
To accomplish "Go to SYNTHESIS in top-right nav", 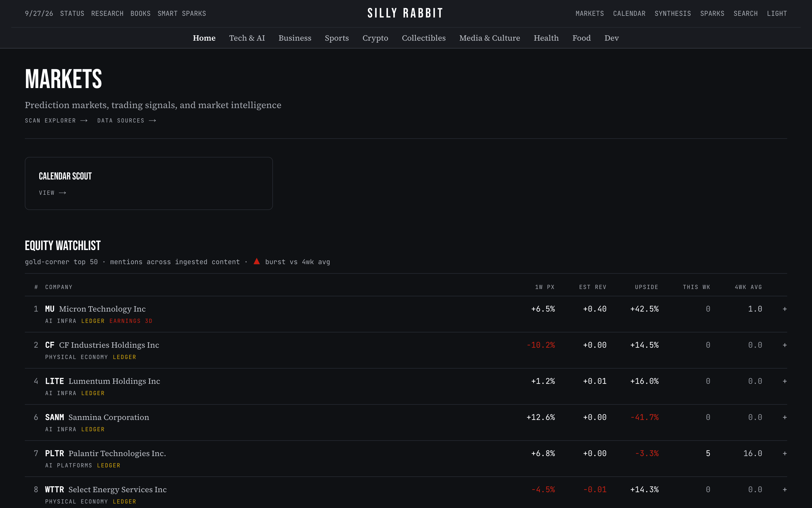I will pos(672,14).
